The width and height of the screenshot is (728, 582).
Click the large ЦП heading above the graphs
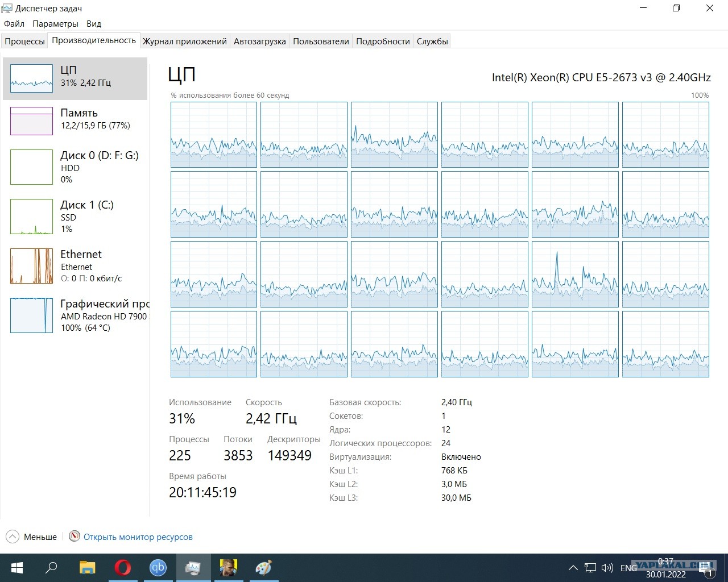pos(182,74)
